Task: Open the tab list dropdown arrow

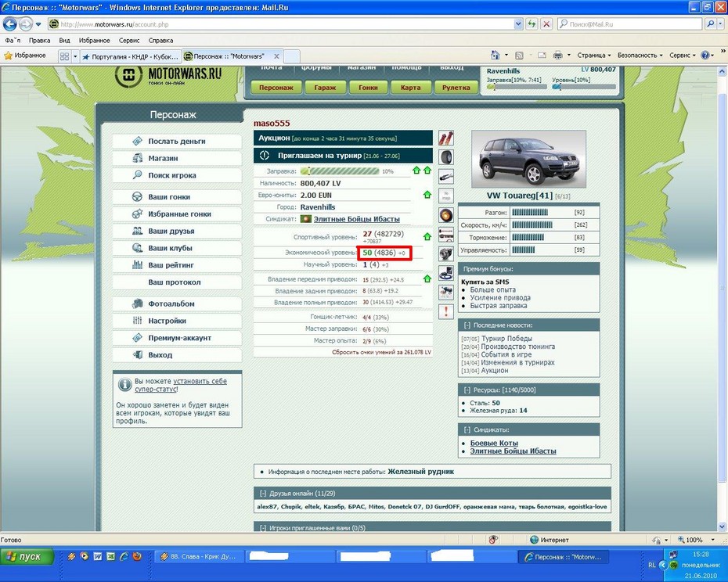Action: pos(75,56)
